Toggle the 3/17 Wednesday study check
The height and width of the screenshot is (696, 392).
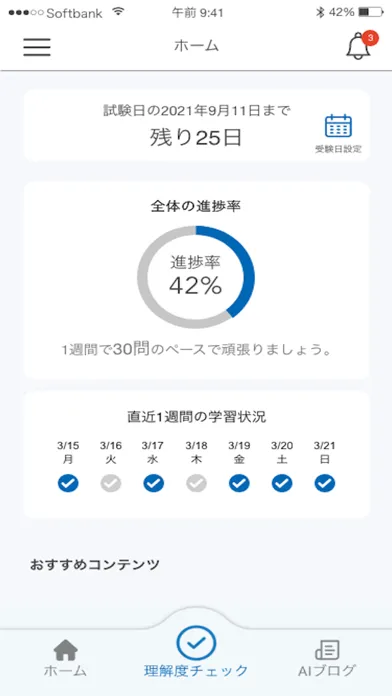click(153, 483)
